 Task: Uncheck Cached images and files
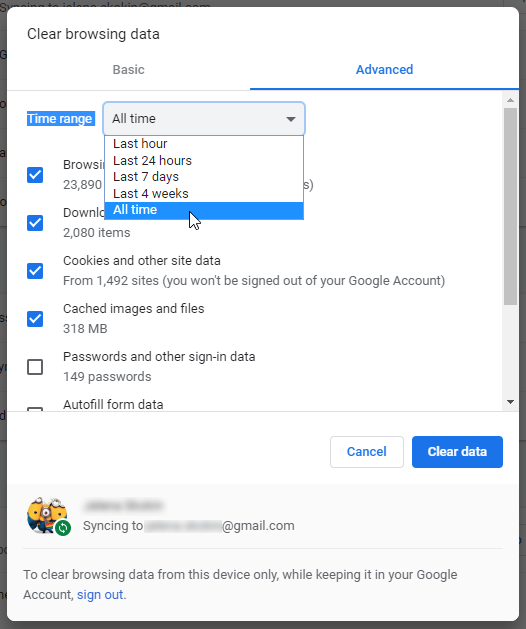point(35,319)
